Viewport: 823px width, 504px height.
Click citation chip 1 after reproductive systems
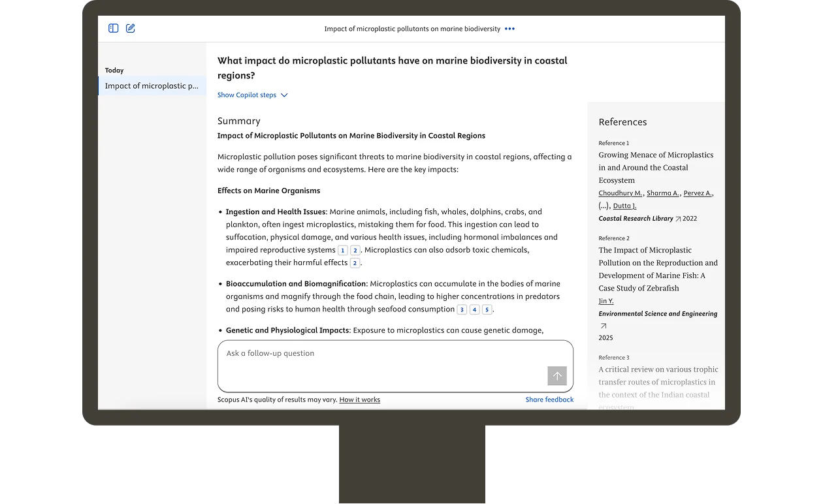[342, 249]
